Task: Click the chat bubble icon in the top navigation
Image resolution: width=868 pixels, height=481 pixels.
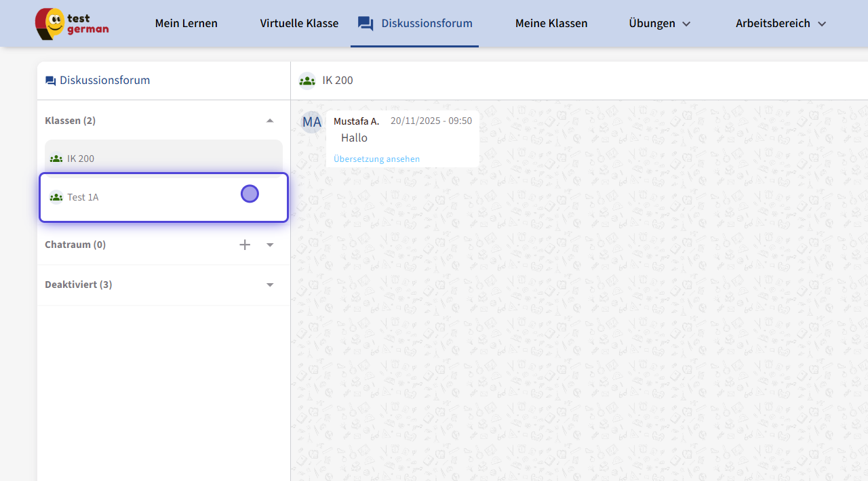Action: pyautogui.click(x=366, y=24)
